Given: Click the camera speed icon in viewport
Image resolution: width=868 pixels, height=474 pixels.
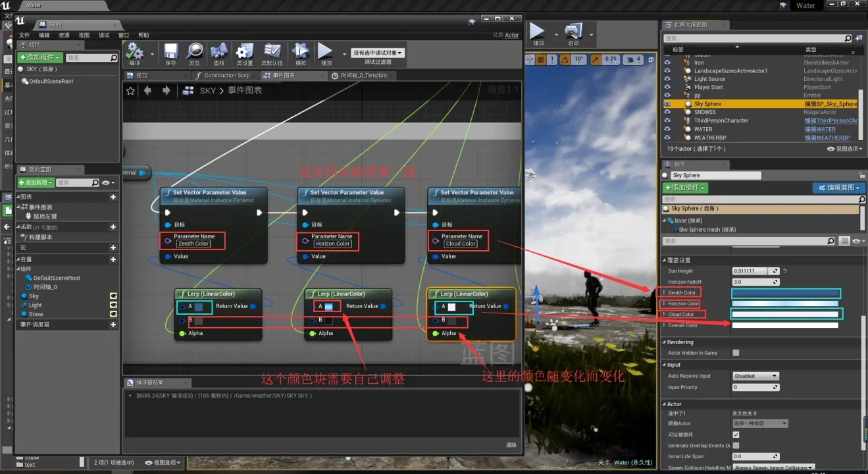Looking at the screenshot, I should pos(628,59).
